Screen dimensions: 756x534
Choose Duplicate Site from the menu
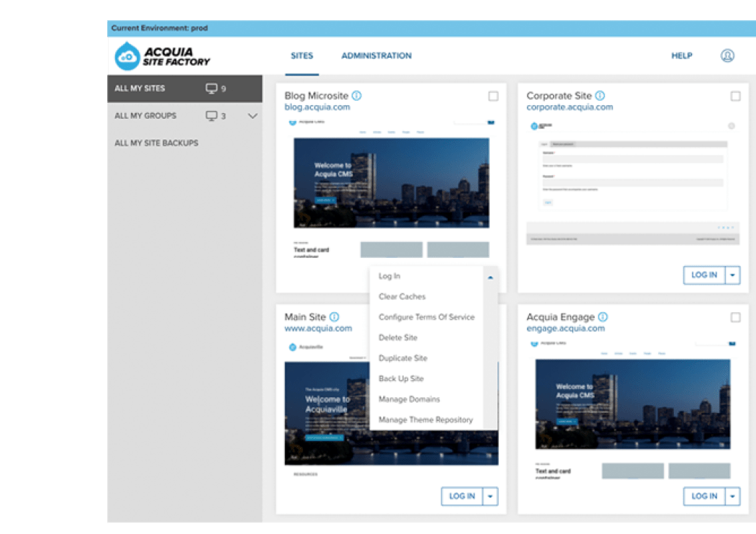coord(402,358)
